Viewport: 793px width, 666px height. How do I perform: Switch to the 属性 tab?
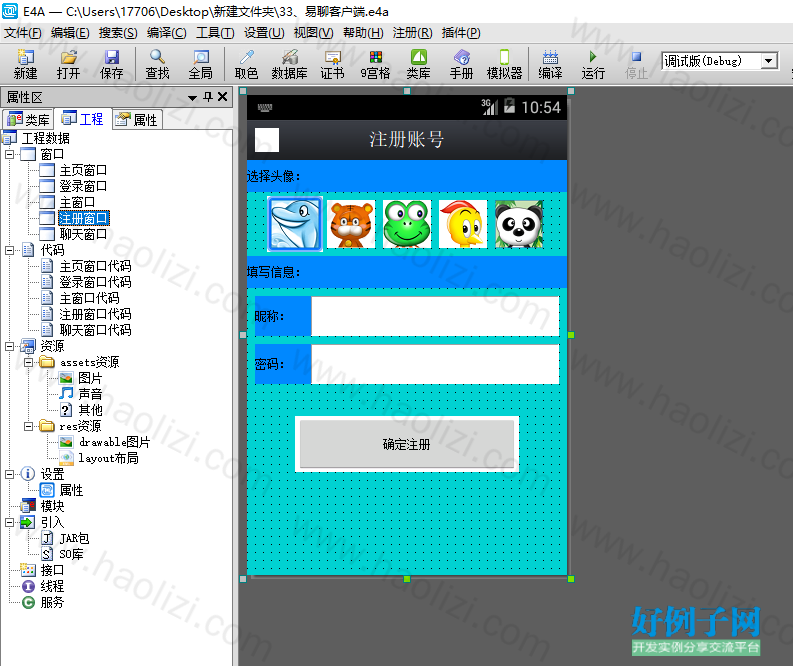click(137, 120)
